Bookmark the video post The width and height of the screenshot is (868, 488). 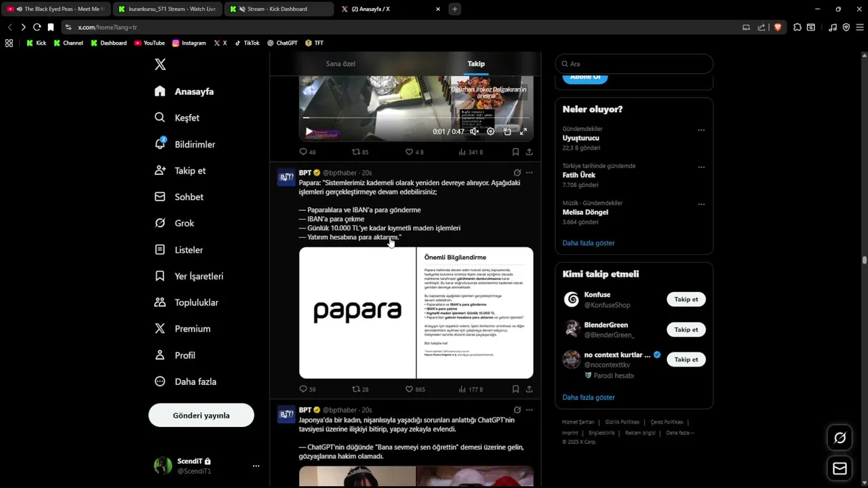(515, 152)
